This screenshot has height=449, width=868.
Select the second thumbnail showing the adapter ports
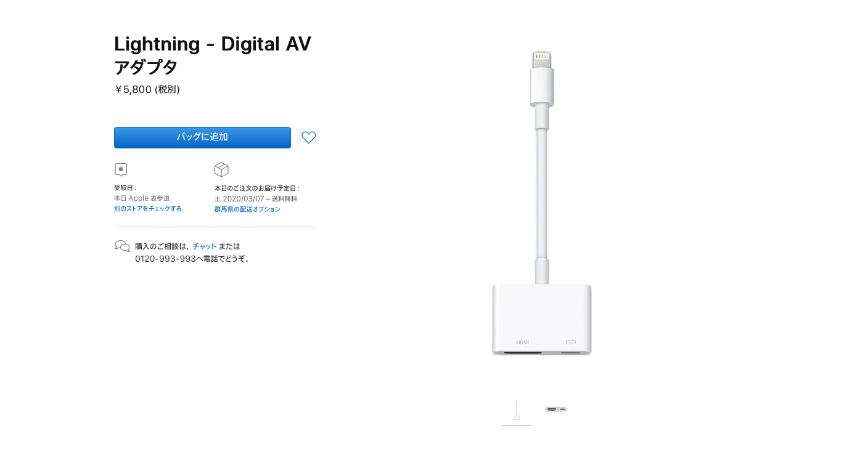tap(556, 409)
